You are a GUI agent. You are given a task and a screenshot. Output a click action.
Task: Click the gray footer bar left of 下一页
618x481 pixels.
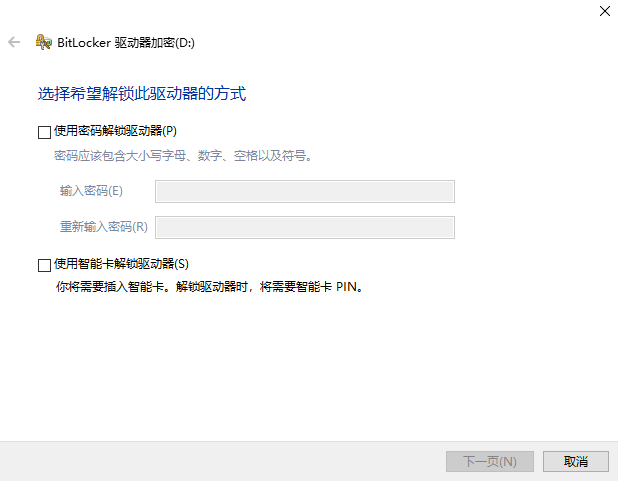221,461
